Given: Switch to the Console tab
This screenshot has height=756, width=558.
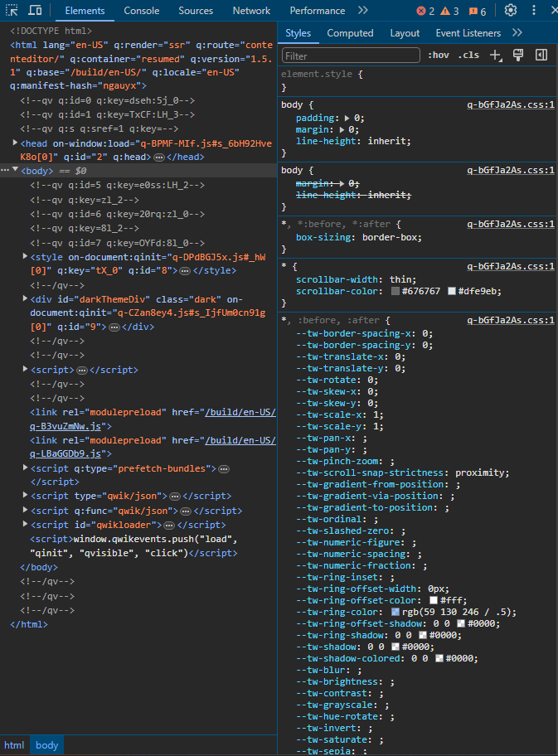Looking at the screenshot, I should (141, 11).
